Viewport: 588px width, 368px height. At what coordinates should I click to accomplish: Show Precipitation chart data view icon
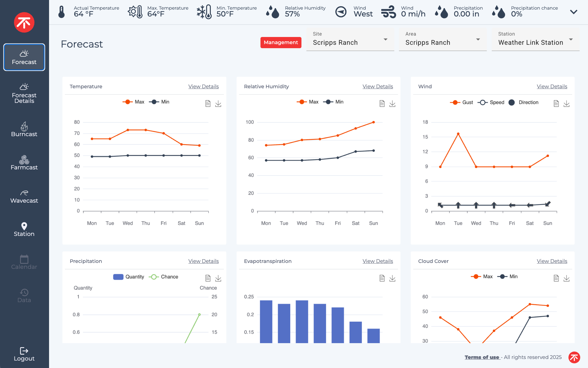(x=208, y=278)
